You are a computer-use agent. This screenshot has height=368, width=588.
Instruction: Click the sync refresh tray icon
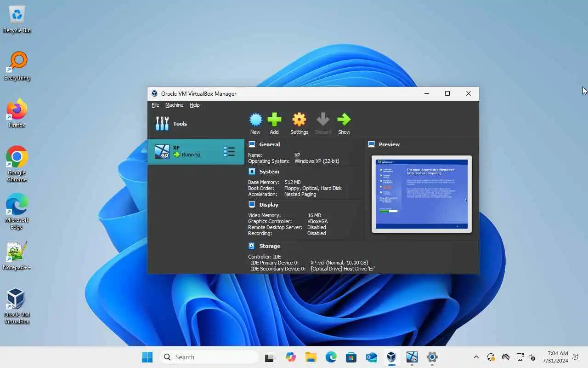pos(491,357)
